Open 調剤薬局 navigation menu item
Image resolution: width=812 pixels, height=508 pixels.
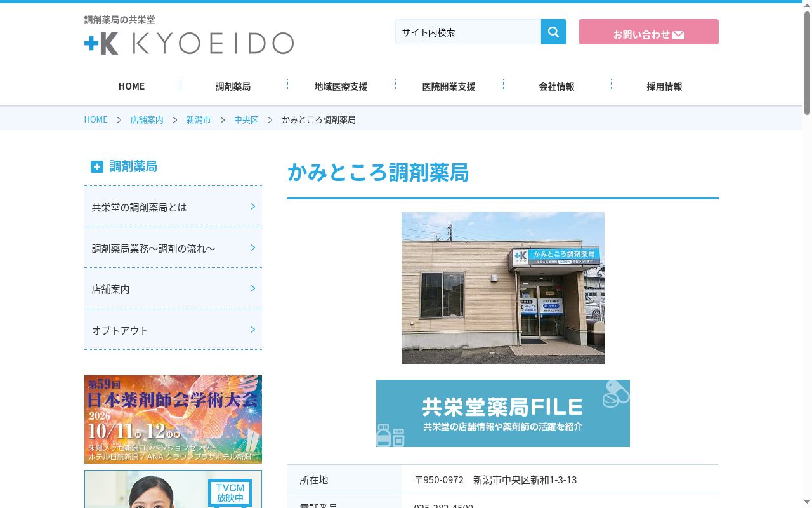[x=233, y=86]
